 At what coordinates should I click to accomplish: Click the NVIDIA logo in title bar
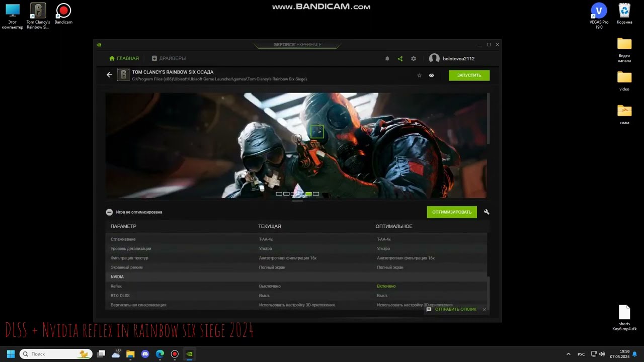[99, 45]
